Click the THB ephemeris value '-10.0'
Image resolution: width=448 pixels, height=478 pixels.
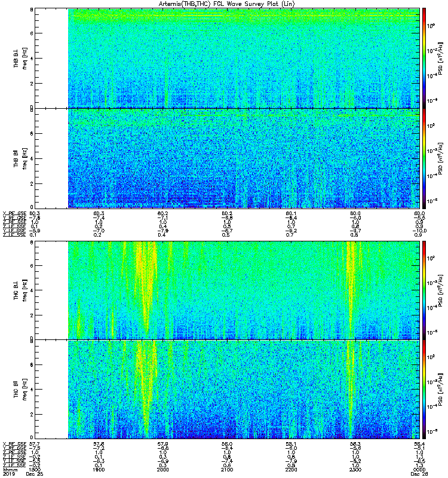point(419,231)
